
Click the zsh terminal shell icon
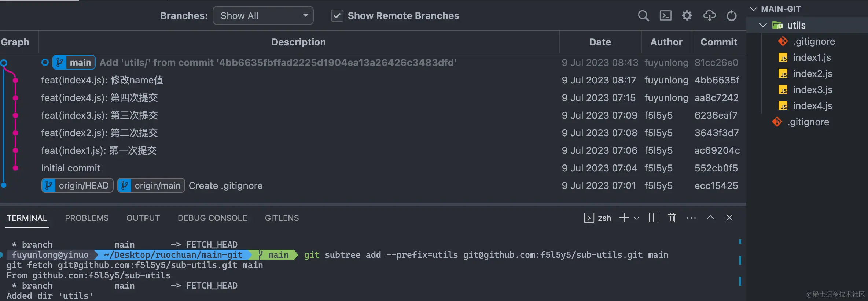click(x=589, y=218)
